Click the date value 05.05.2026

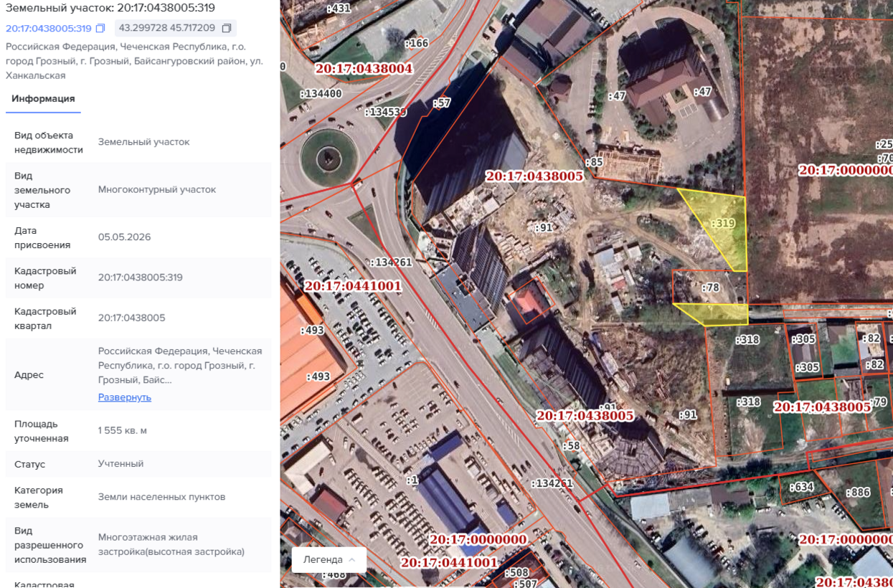[125, 237]
